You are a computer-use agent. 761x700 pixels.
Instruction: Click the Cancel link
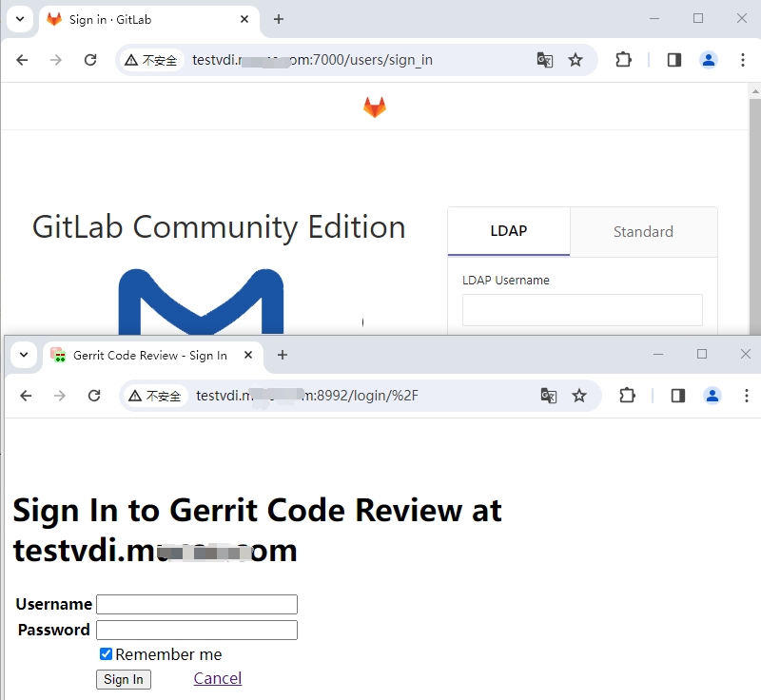pos(218,678)
